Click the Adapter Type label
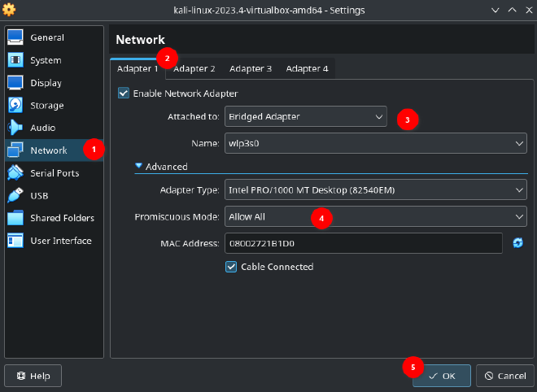537x392 pixels. click(x=190, y=190)
